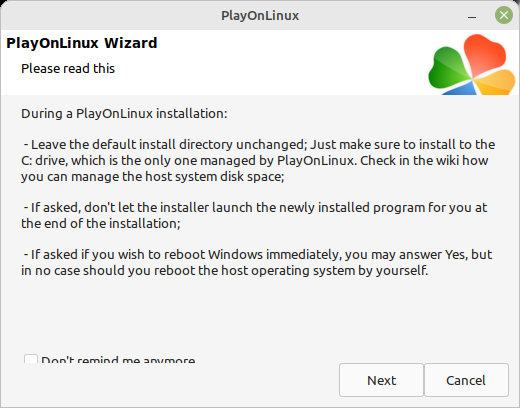This screenshot has width=520, height=408.
Task: Click the "C: drive" text in instructions
Action: (43, 161)
